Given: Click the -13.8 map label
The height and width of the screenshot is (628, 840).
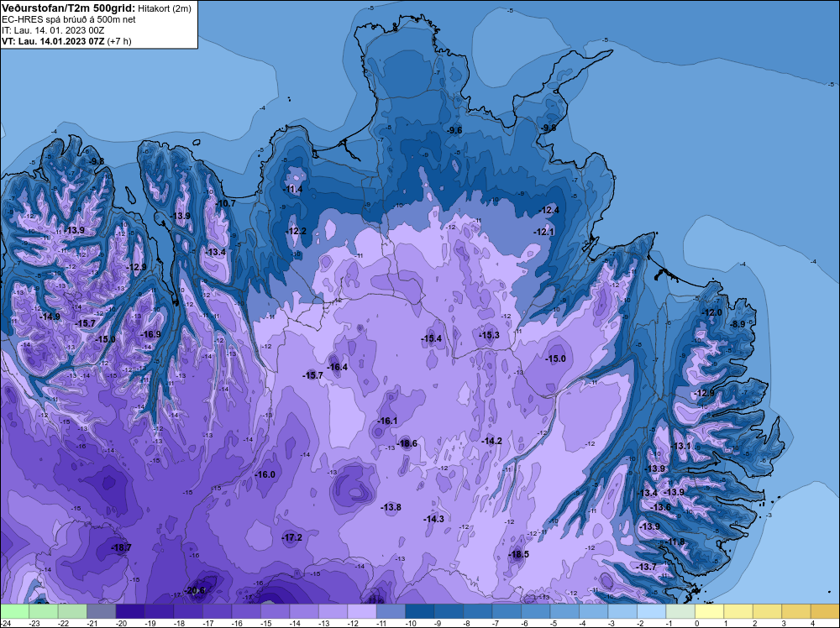Looking at the screenshot, I should (391, 506).
